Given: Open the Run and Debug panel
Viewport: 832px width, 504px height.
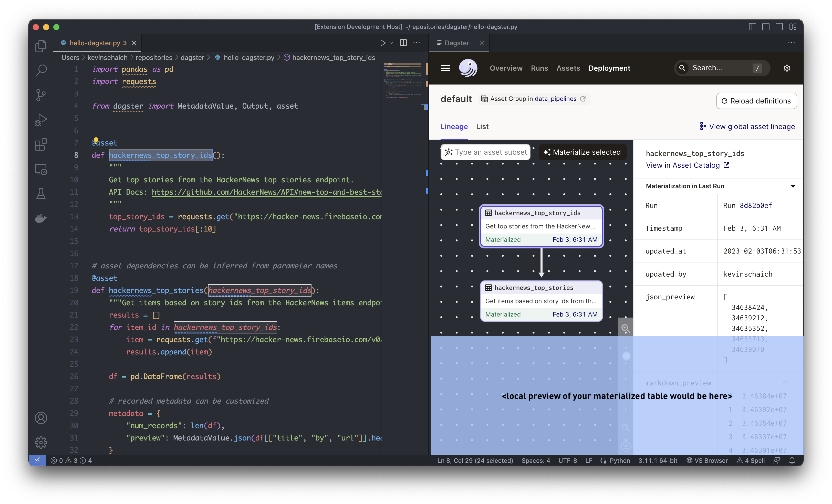Looking at the screenshot, I should (x=41, y=120).
